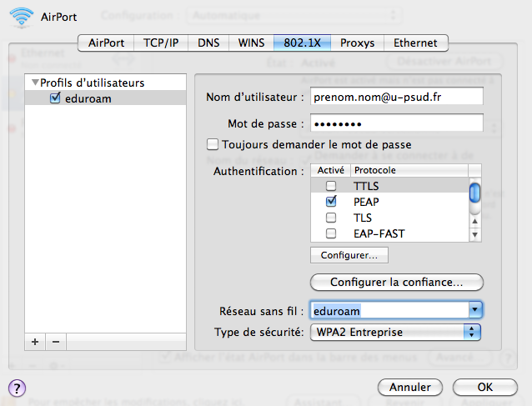The width and height of the screenshot is (532, 406).
Task: Toggle the eduroam profile checkbox
Action: point(55,98)
